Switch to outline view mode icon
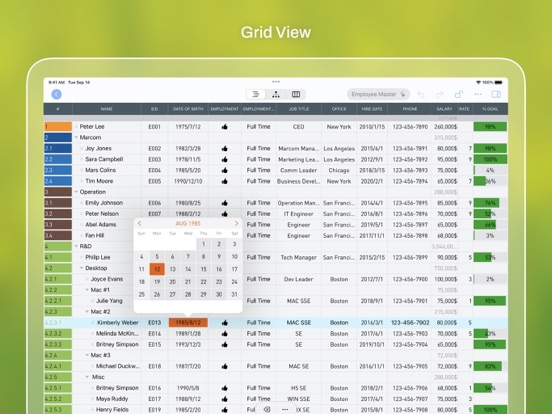The image size is (552, 414). pos(256,94)
